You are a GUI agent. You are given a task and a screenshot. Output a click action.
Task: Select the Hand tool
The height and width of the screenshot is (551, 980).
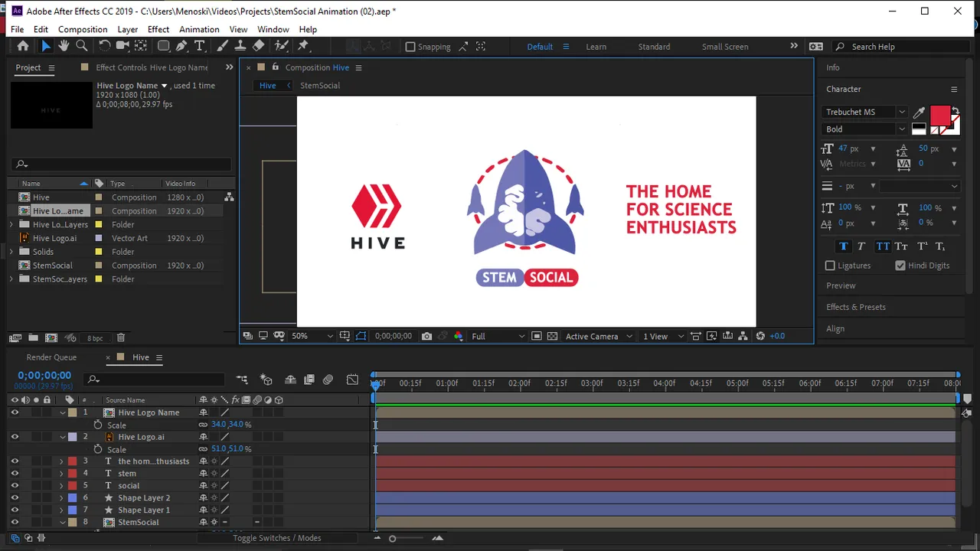64,46
